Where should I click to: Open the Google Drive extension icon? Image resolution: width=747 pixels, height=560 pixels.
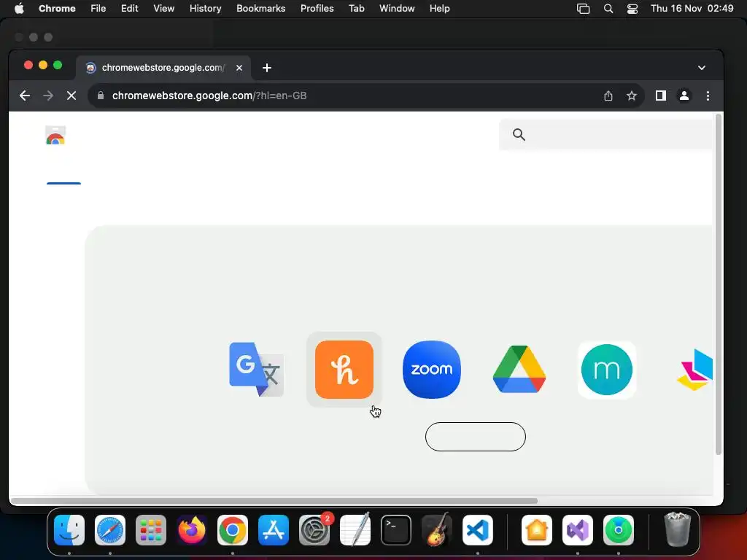(x=519, y=370)
